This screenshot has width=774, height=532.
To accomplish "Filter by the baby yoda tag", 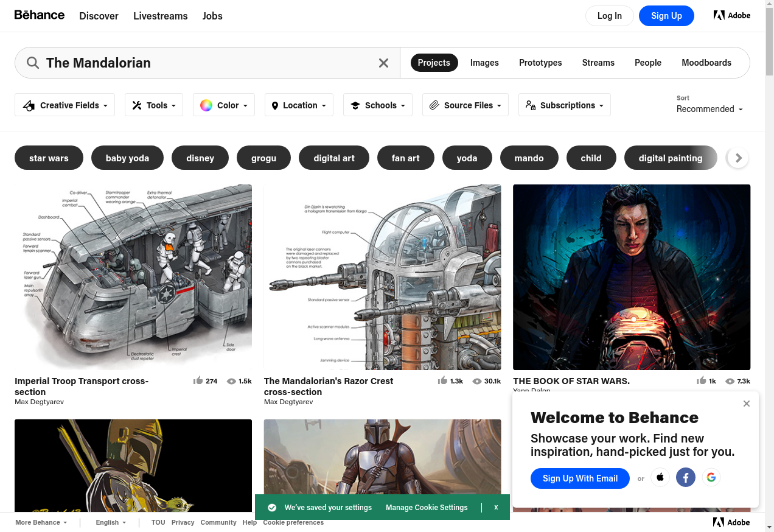I will (x=127, y=158).
